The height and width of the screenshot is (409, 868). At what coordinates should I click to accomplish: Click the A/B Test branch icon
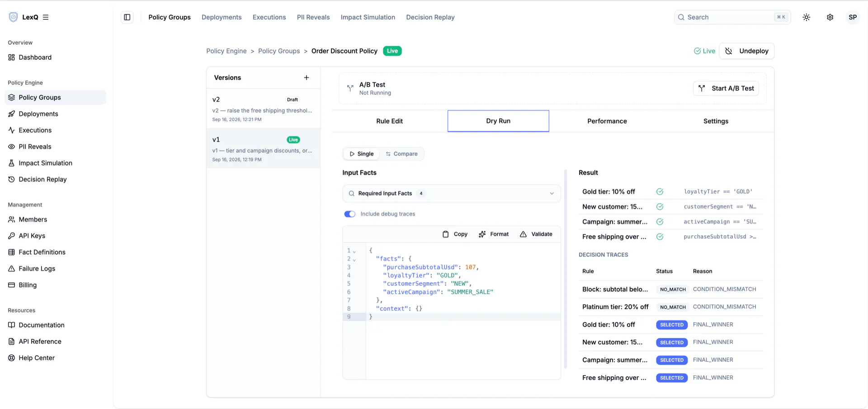pos(350,88)
